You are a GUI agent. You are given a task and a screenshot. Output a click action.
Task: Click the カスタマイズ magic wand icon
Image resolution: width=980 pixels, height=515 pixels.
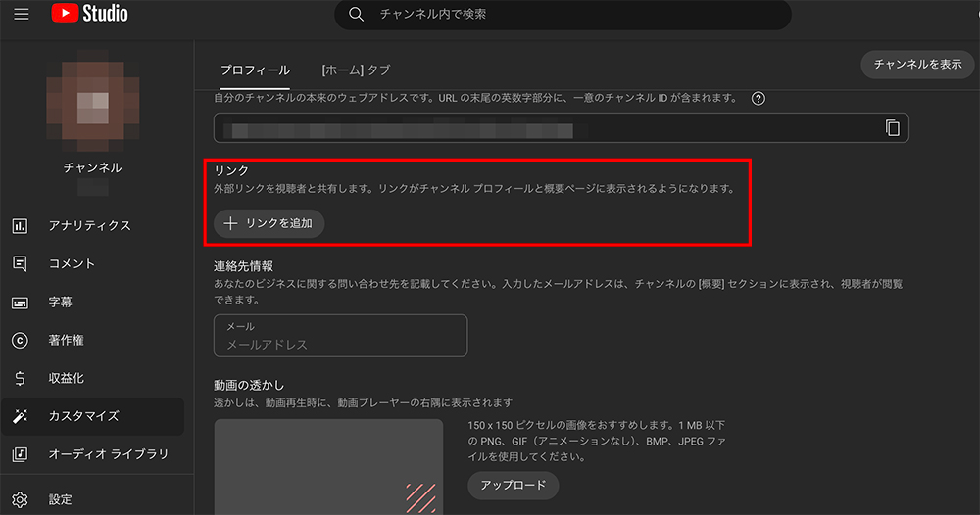click(20, 416)
